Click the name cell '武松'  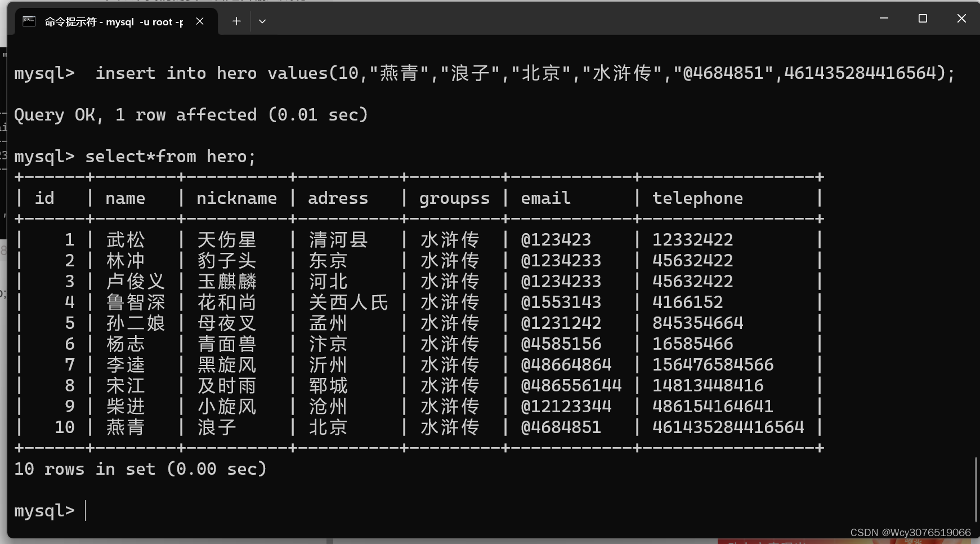pos(126,240)
